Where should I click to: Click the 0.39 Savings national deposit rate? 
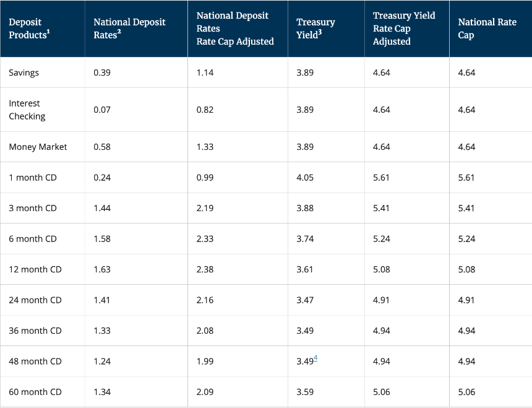pyautogui.click(x=102, y=72)
